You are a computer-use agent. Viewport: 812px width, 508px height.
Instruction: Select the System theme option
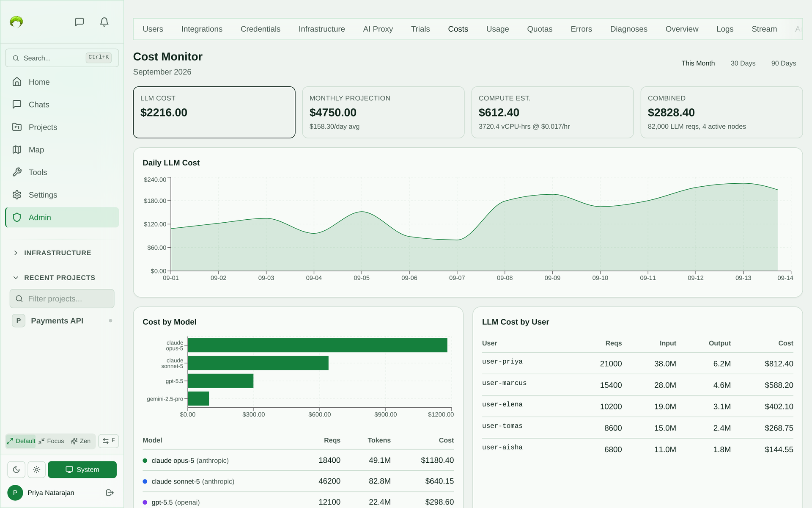coord(82,469)
